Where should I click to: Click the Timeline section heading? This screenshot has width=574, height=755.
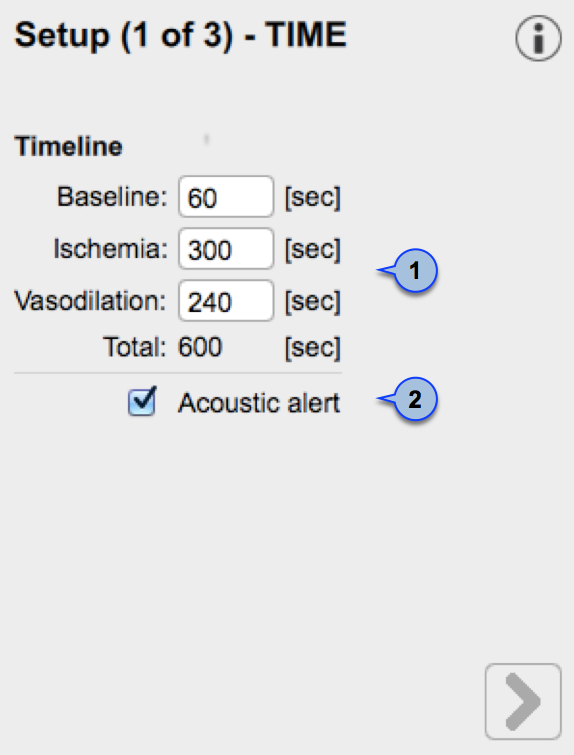point(68,146)
